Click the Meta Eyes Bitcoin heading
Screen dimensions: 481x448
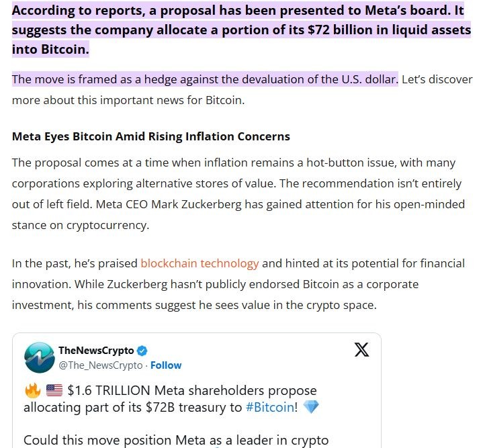[151, 136]
